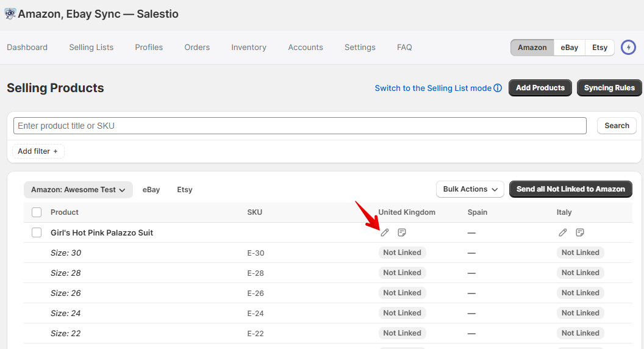Click Italy Not Linked badge for E-26
The width and height of the screenshot is (644, 349).
[x=581, y=293]
